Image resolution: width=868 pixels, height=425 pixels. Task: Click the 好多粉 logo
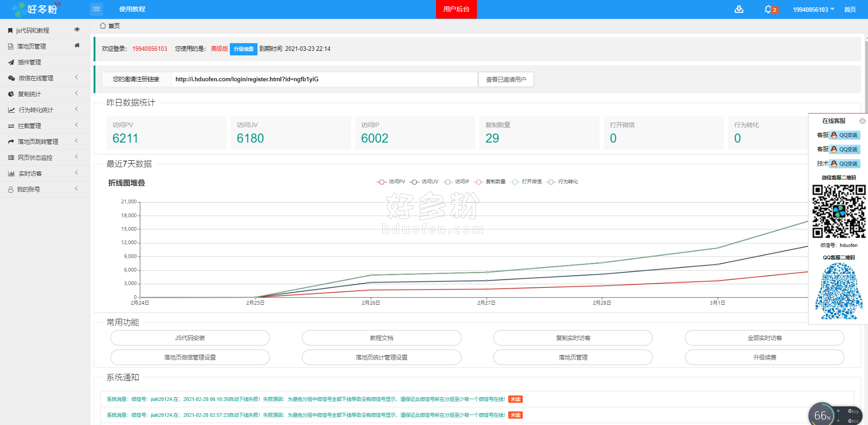pyautogui.click(x=36, y=9)
